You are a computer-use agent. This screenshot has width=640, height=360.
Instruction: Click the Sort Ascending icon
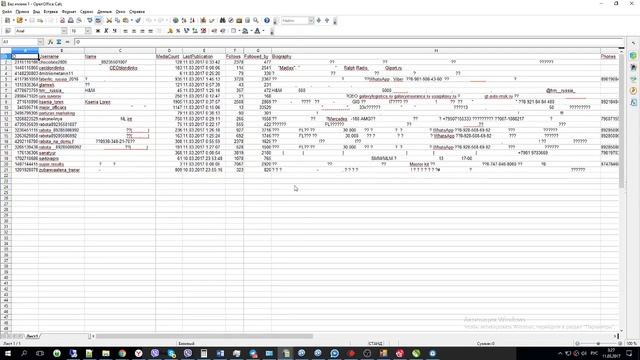coord(184,20)
